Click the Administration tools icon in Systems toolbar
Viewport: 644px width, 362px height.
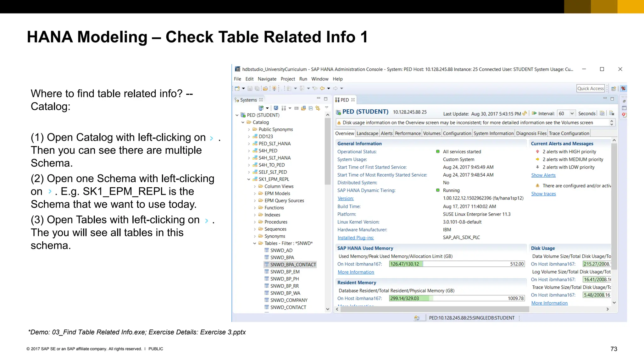pyautogui.click(x=284, y=108)
